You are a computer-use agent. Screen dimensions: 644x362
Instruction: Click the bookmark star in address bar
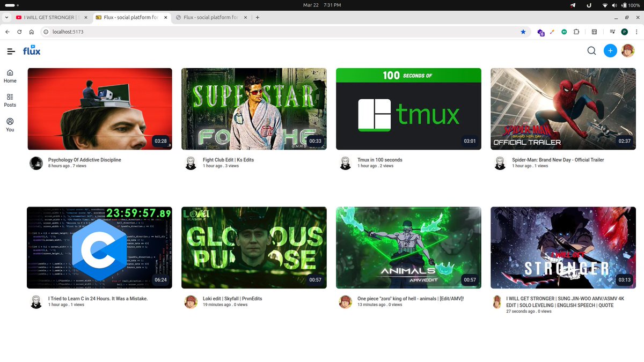[x=523, y=32]
